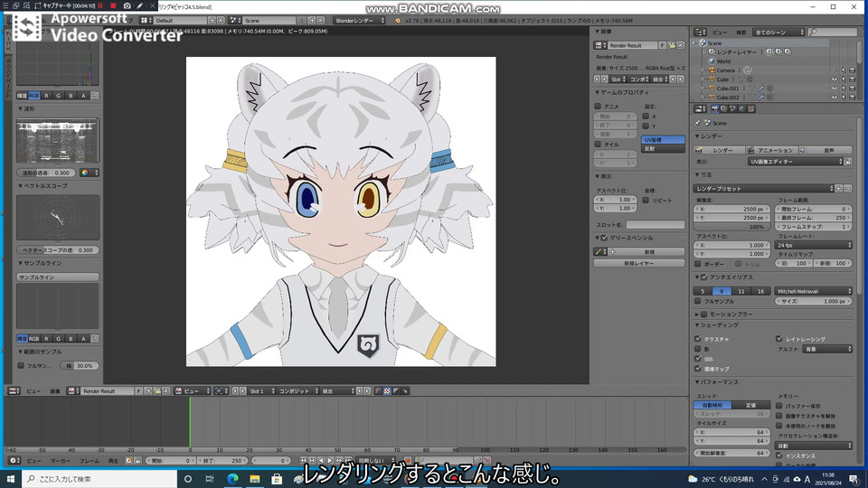This screenshot has height=488, width=868.
Task: Unlink Render Result in right image panel
Action: pos(680,45)
